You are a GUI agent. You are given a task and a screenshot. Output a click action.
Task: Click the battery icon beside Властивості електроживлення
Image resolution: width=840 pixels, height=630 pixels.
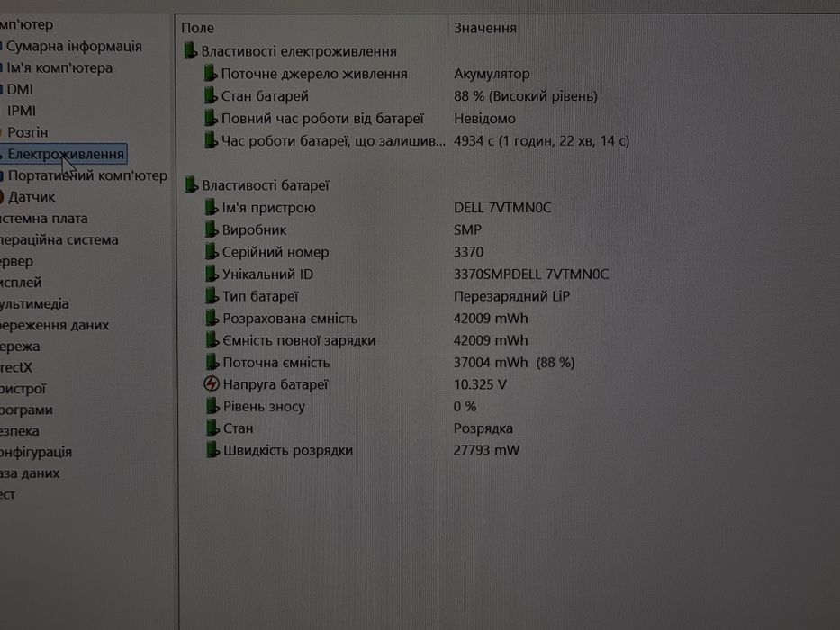[x=190, y=51]
